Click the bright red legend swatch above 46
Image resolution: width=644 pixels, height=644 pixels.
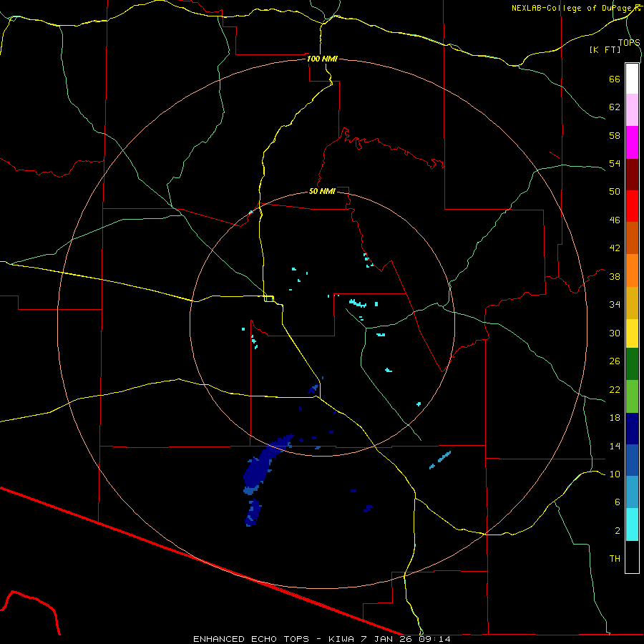coord(632,206)
